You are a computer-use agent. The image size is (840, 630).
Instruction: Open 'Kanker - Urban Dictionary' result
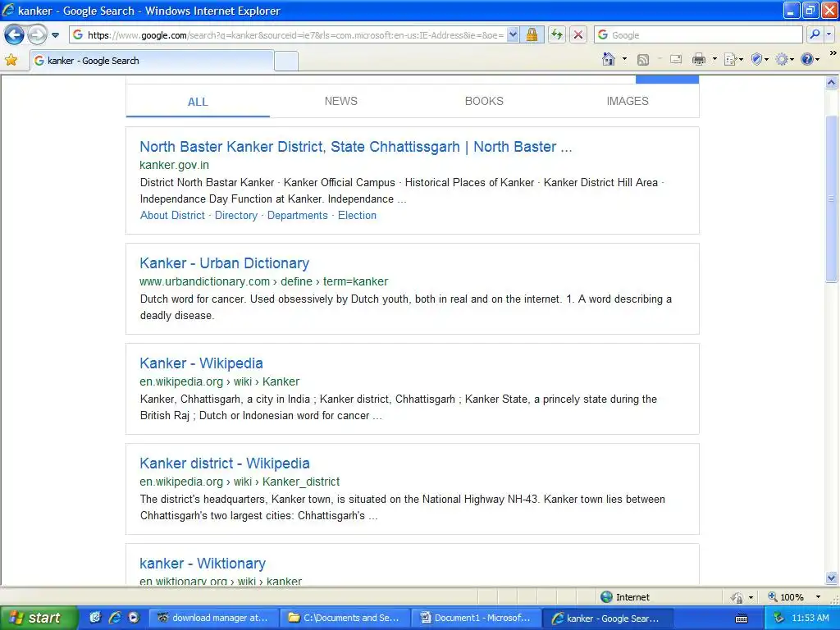[x=225, y=263]
